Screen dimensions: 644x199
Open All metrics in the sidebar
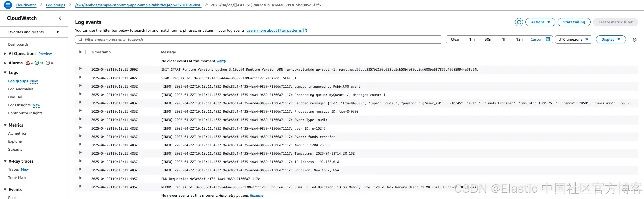(17, 133)
